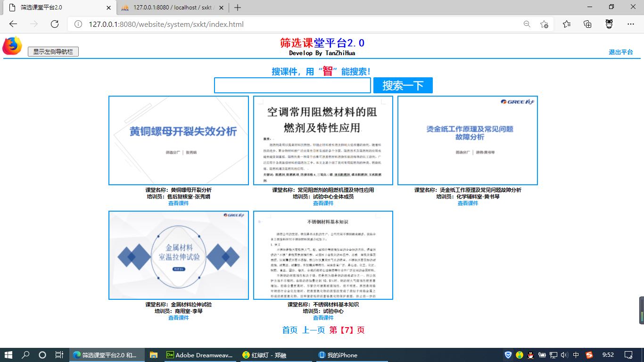This screenshot has height=362, width=644.
Task: Click the QQ penguin tray icon
Action: [530, 355]
